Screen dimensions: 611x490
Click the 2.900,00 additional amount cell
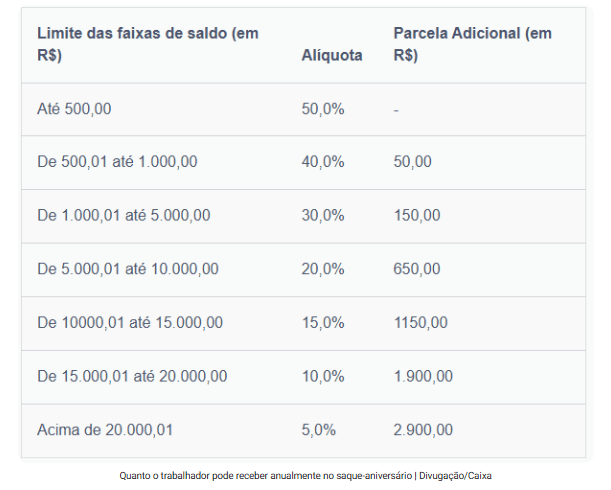coord(423,430)
